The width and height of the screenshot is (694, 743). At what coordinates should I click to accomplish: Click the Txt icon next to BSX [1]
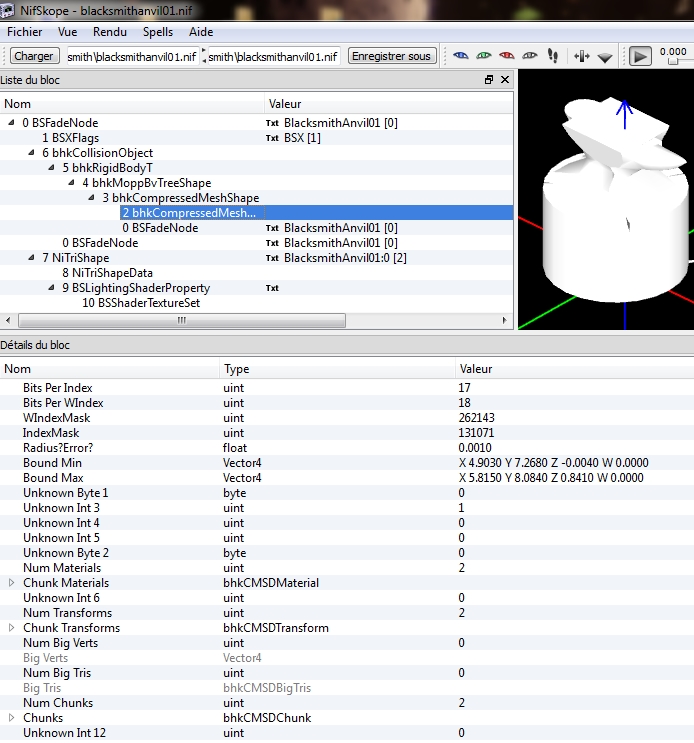[272, 138]
